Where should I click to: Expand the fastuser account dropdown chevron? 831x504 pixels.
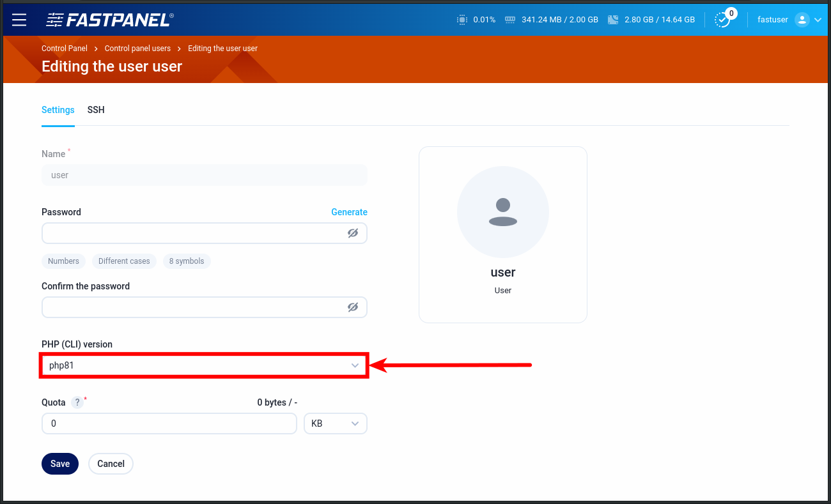coord(818,20)
